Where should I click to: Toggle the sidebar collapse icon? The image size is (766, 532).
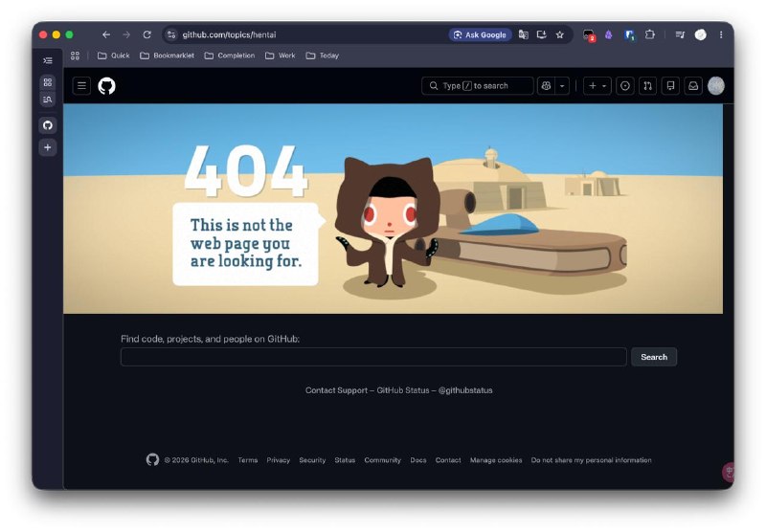coord(47,60)
